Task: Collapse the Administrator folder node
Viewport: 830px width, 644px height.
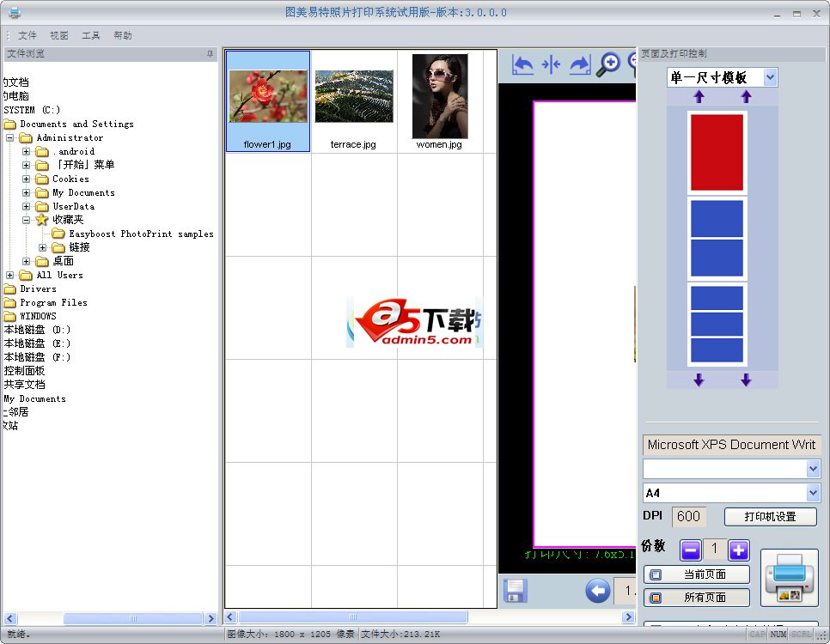Action: pos(10,137)
